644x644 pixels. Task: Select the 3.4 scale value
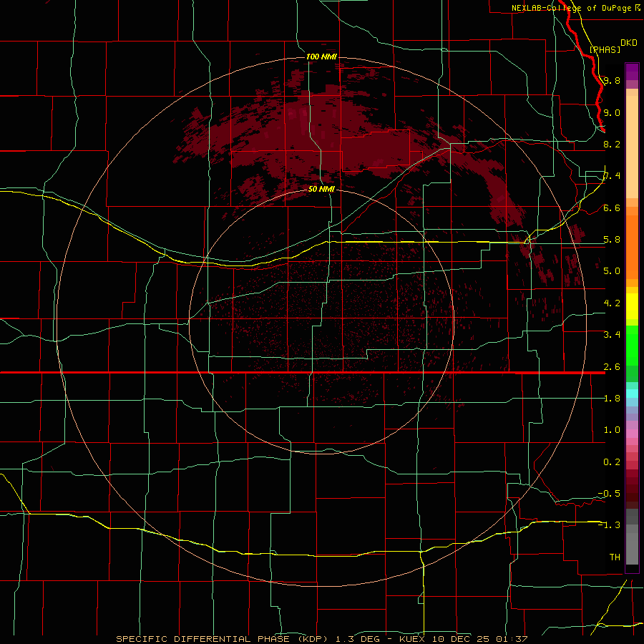pyautogui.click(x=612, y=335)
